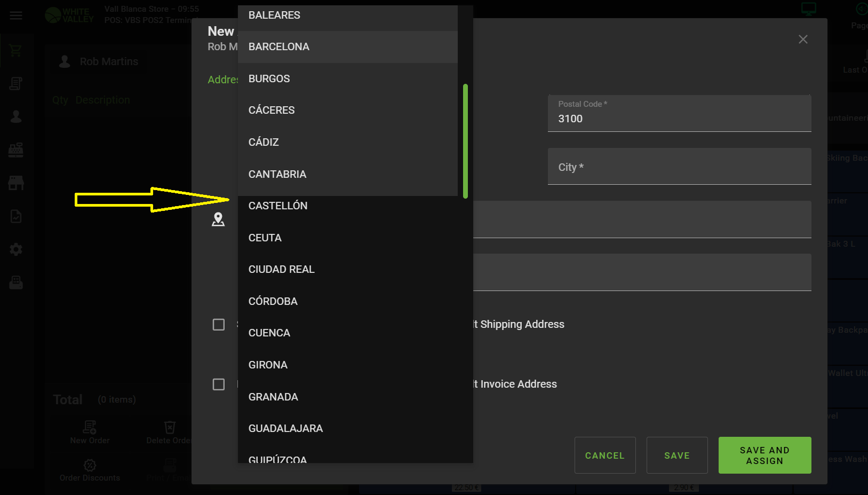
Task: Select CÓRDOBA option in the list
Action: click(273, 301)
